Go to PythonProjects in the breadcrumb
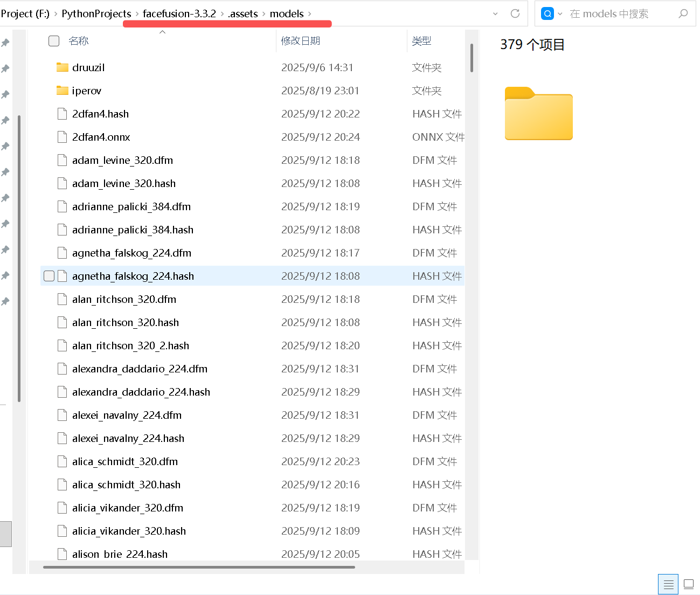The height and width of the screenshot is (595, 700). (x=96, y=13)
